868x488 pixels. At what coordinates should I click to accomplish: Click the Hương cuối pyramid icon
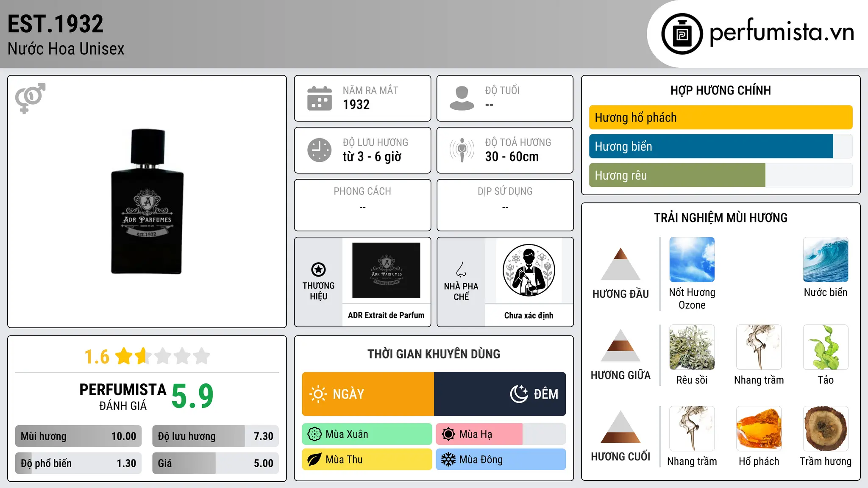click(620, 427)
